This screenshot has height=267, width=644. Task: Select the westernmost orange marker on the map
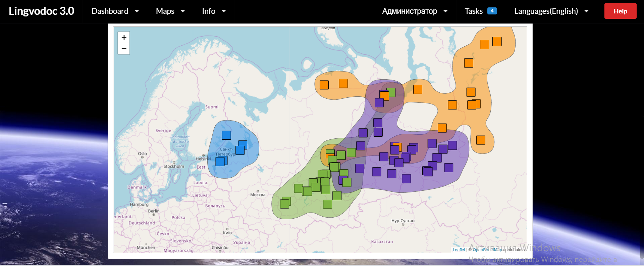point(324,85)
